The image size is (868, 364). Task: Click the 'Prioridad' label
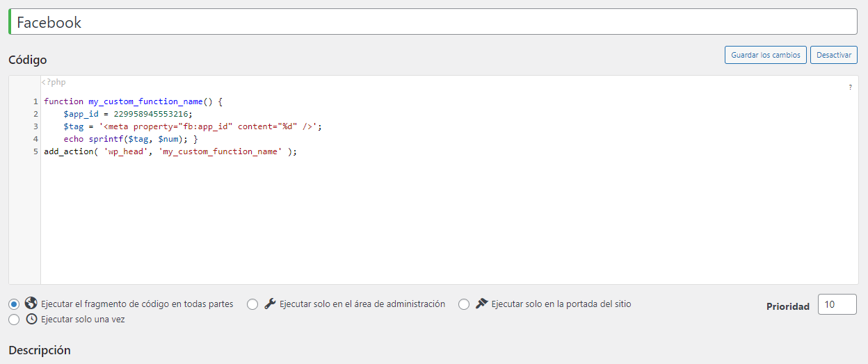click(788, 306)
